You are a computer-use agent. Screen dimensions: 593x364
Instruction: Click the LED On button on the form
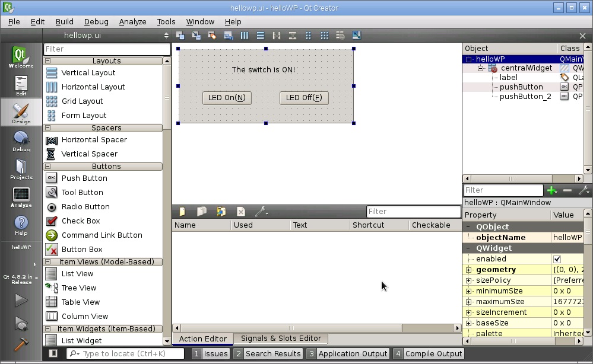pos(227,98)
